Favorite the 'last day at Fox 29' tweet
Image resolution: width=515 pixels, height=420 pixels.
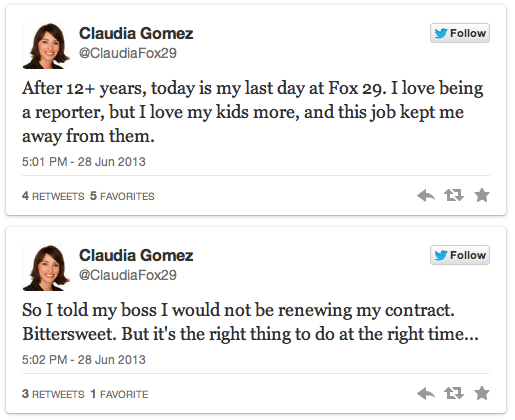482,195
